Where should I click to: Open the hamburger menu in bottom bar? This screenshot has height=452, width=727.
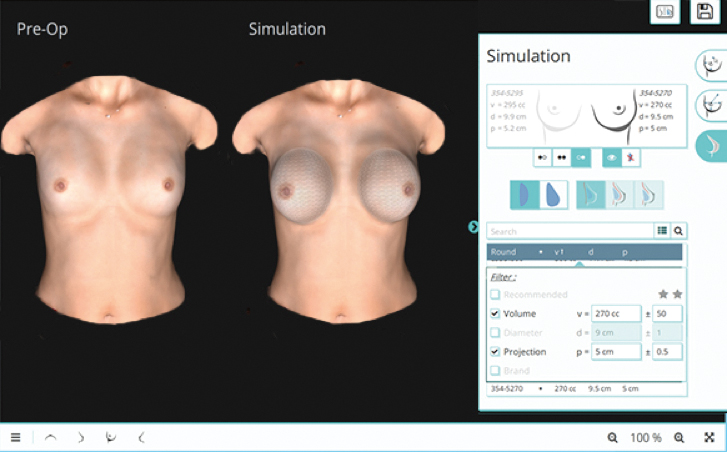(x=15, y=437)
